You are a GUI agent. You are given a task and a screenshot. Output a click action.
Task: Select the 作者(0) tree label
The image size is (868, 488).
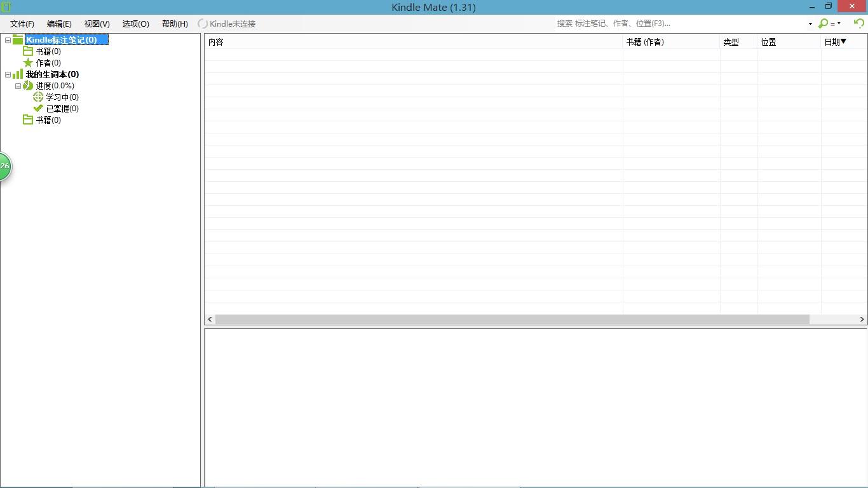pos(48,63)
